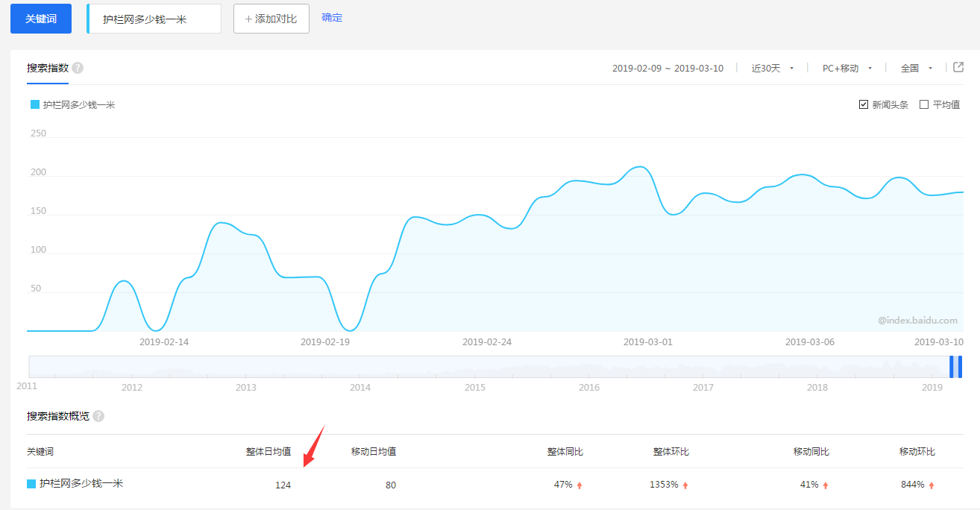Toggle the chart legend square for 护栏网多少钱一米

(34, 105)
